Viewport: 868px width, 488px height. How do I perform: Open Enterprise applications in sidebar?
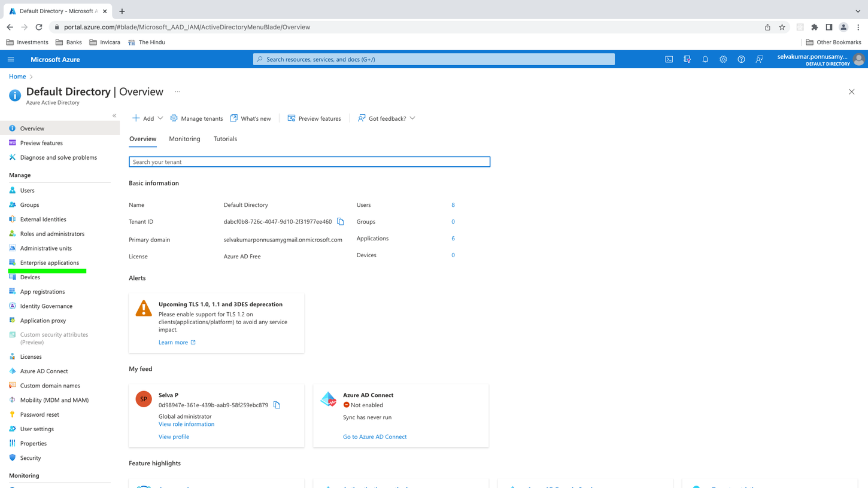(49, 263)
